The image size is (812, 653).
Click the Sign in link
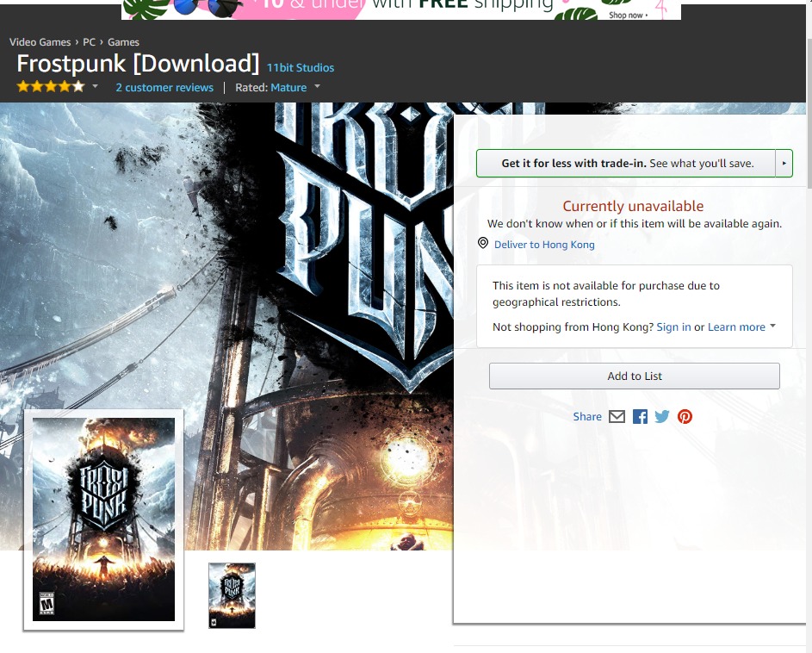(673, 327)
